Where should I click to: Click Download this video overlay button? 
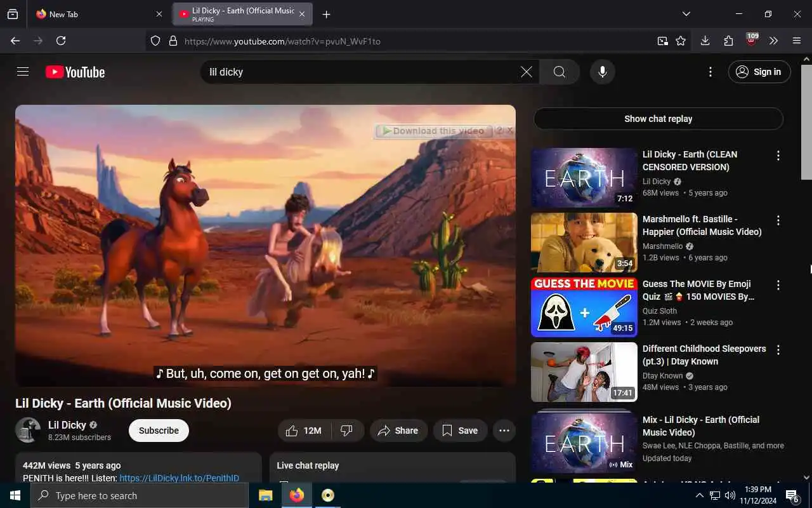(x=433, y=131)
